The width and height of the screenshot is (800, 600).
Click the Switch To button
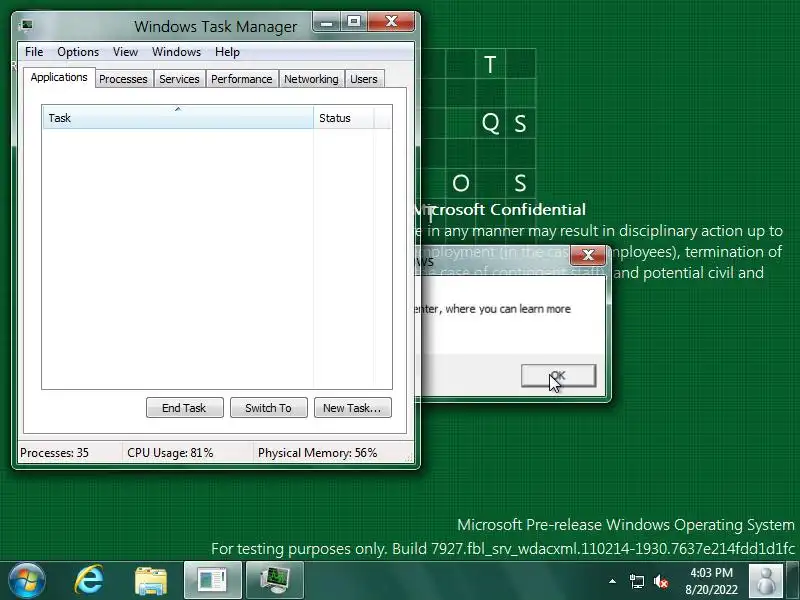tap(268, 408)
